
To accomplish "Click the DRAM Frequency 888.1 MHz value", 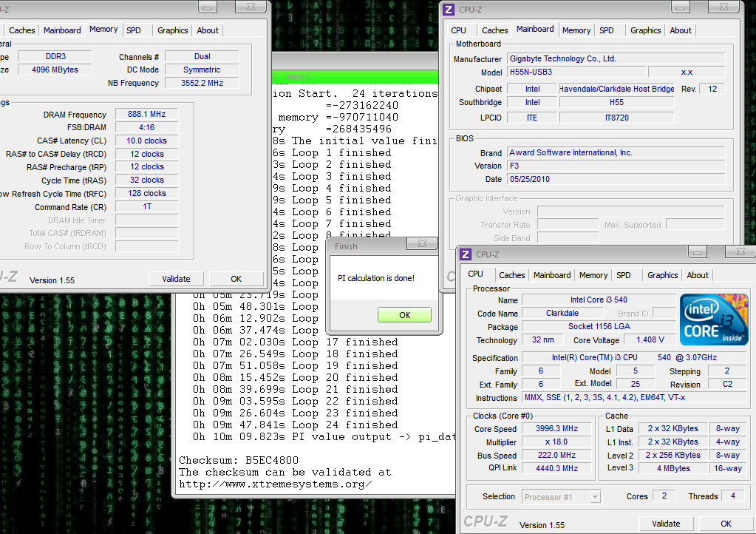I will pos(146,115).
